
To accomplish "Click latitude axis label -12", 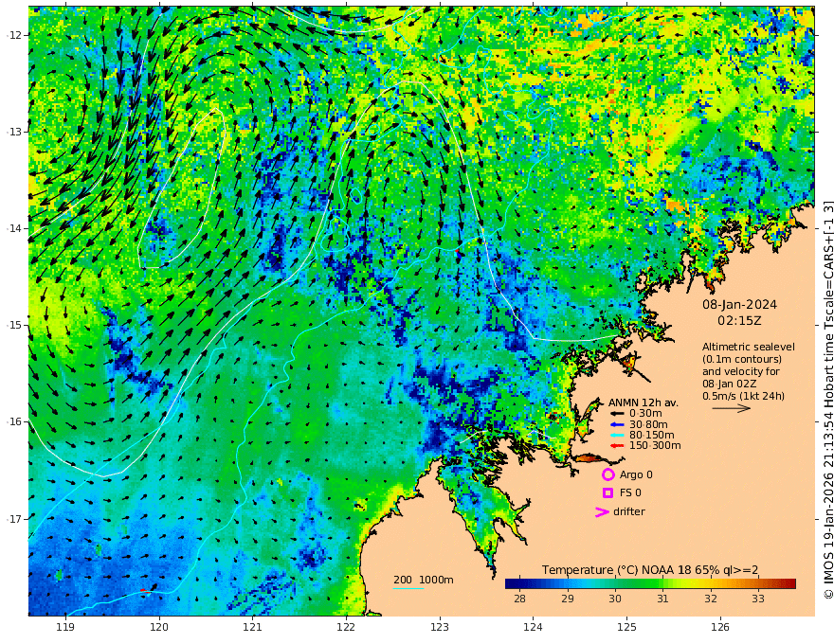I will pos(15,35).
